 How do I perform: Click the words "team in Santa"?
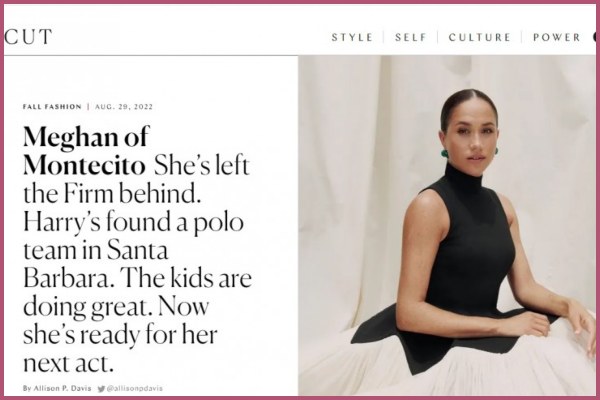pyautogui.click(x=96, y=250)
